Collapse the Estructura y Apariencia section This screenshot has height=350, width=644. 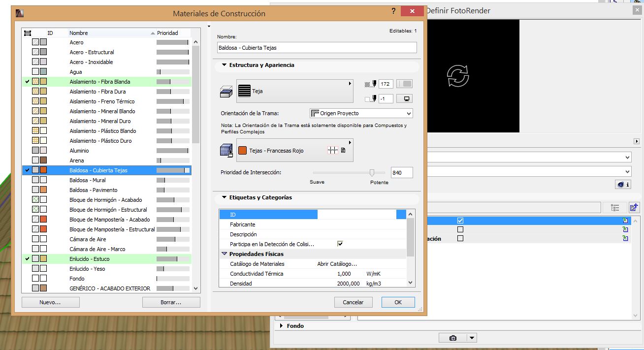225,65
